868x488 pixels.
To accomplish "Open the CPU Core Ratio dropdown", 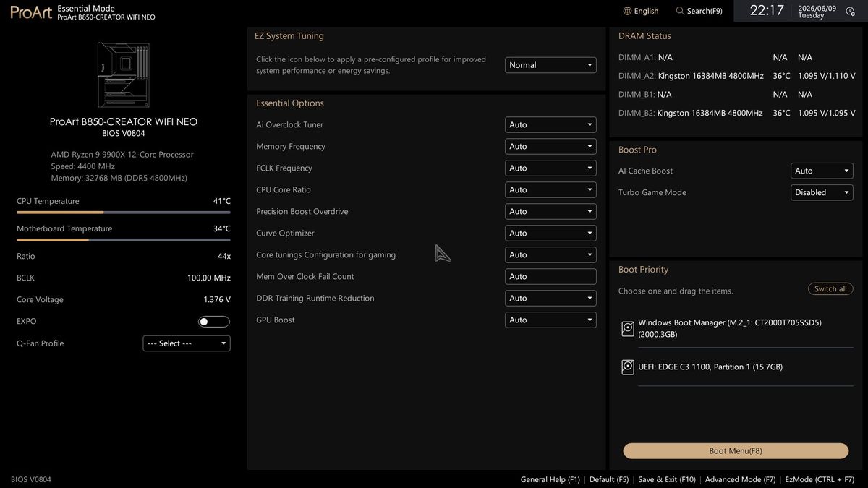I will (550, 189).
